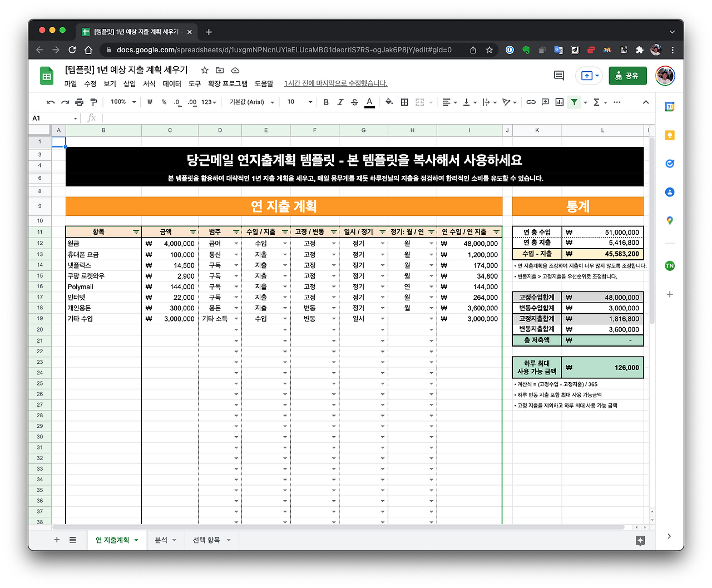This screenshot has height=588, width=712.
Task: Insert a comment from the toolbar
Action: 545,102
